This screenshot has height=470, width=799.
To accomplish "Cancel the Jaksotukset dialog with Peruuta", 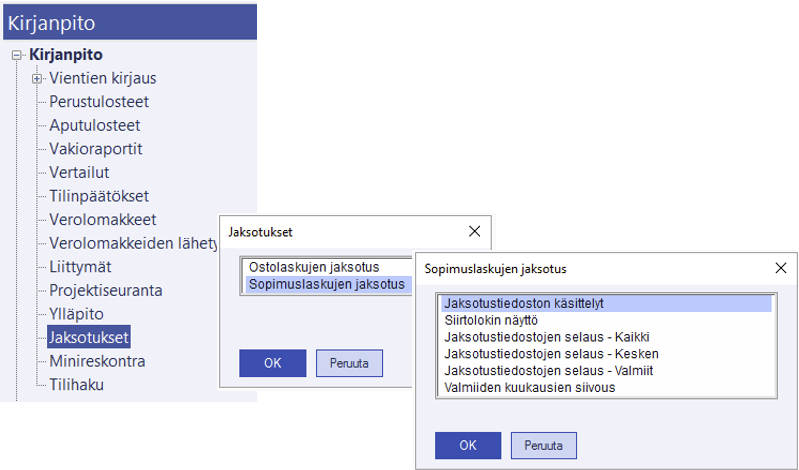I will (349, 363).
